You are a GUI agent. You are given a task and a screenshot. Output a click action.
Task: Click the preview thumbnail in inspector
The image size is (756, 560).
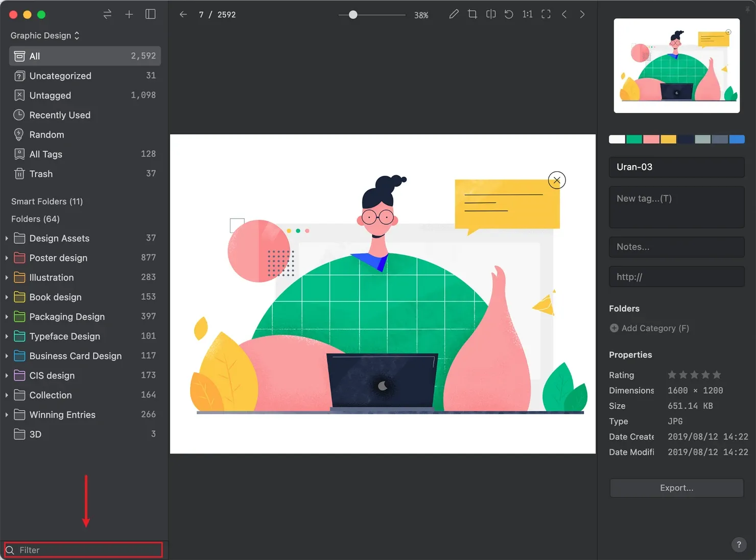676,65
